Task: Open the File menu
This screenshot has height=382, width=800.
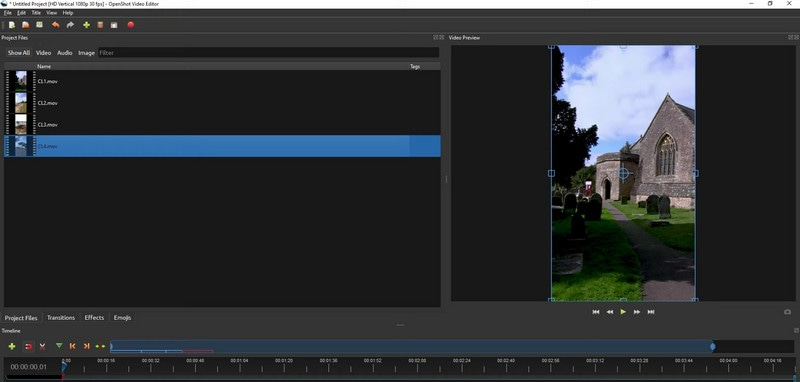Action: coord(8,13)
